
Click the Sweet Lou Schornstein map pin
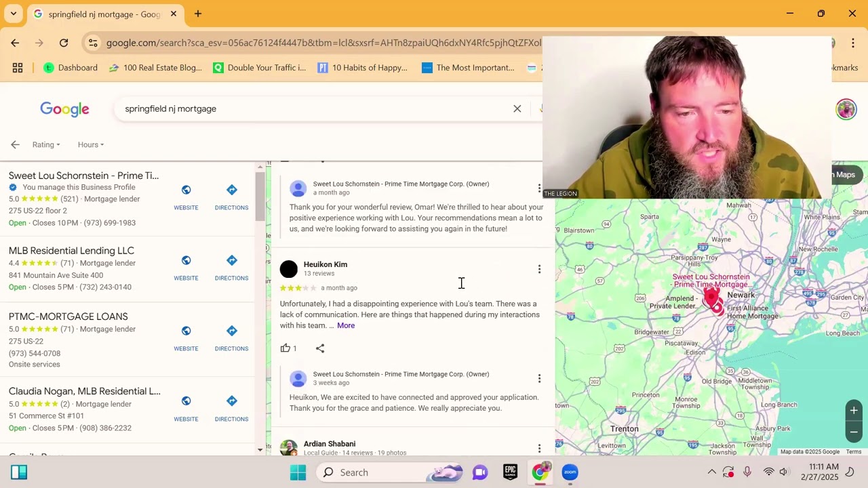click(711, 298)
